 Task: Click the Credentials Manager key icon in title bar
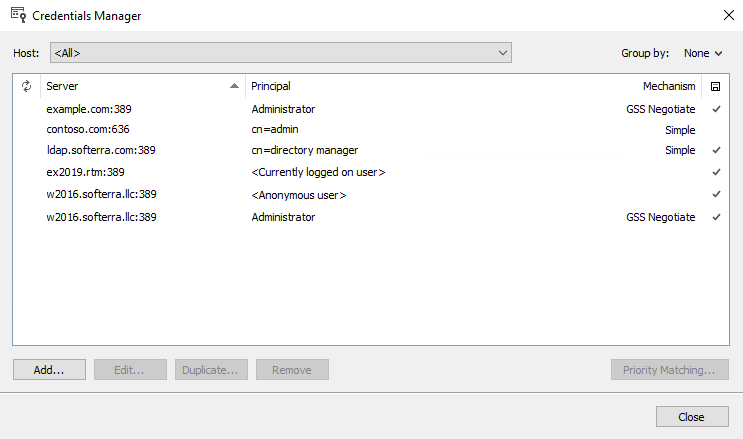[x=17, y=15]
